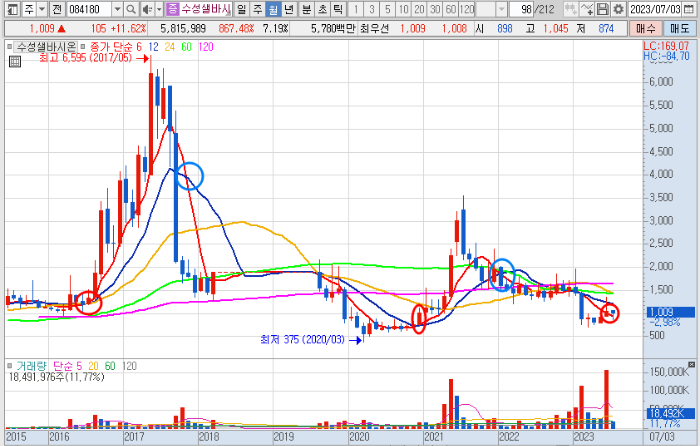Click the add candlestick chart icon

tap(570, 9)
